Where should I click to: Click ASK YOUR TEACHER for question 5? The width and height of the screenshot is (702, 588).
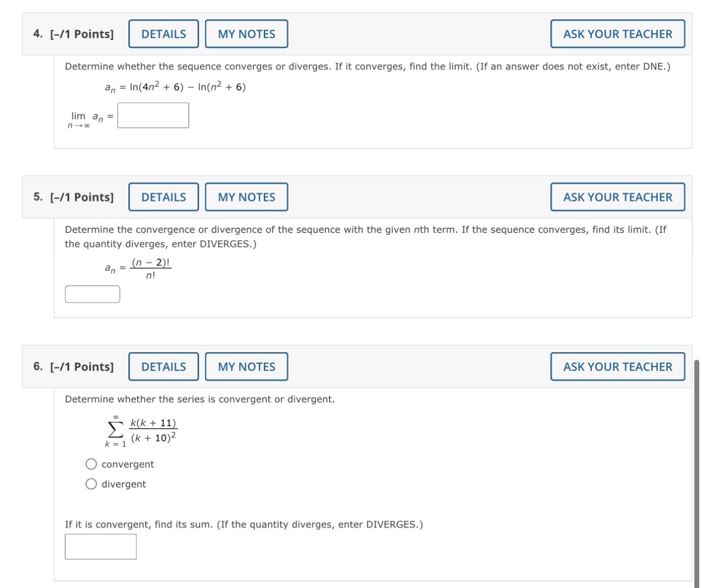(x=618, y=196)
